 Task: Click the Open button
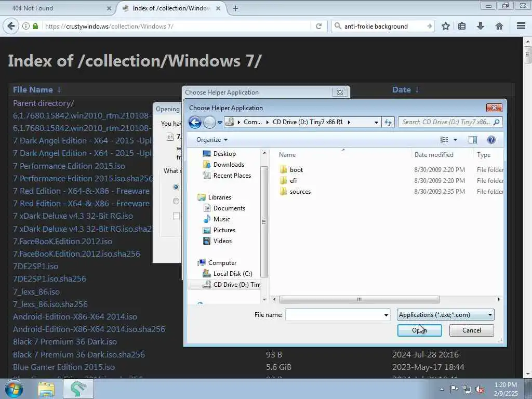tap(419, 330)
